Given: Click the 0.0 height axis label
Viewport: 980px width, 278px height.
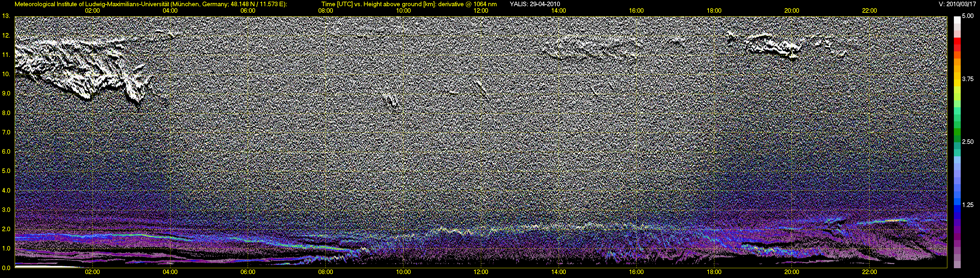Looking at the screenshot, I should point(6,268).
